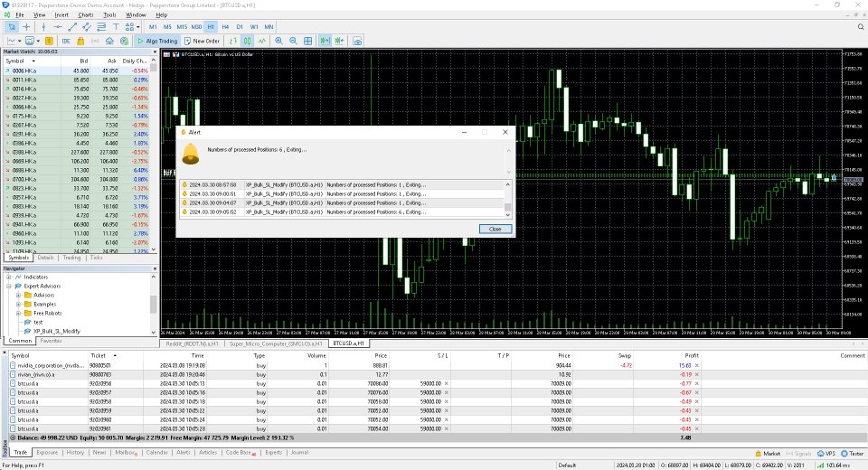This screenshot has width=868, height=470.
Task: Open the Market shopping bag icon
Action: (x=80, y=41)
